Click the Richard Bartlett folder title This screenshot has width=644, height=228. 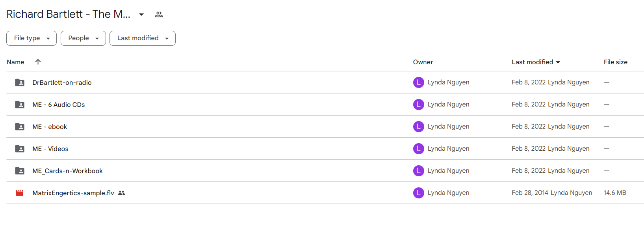tap(69, 14)
